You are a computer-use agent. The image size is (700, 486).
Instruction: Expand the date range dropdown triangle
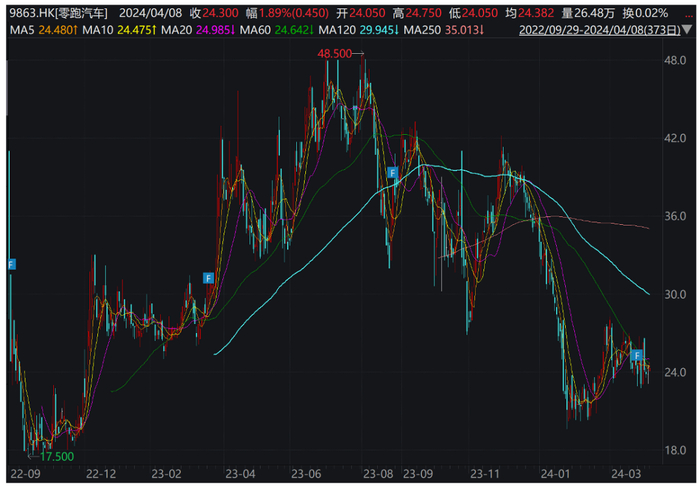click(x=688, y=31)
